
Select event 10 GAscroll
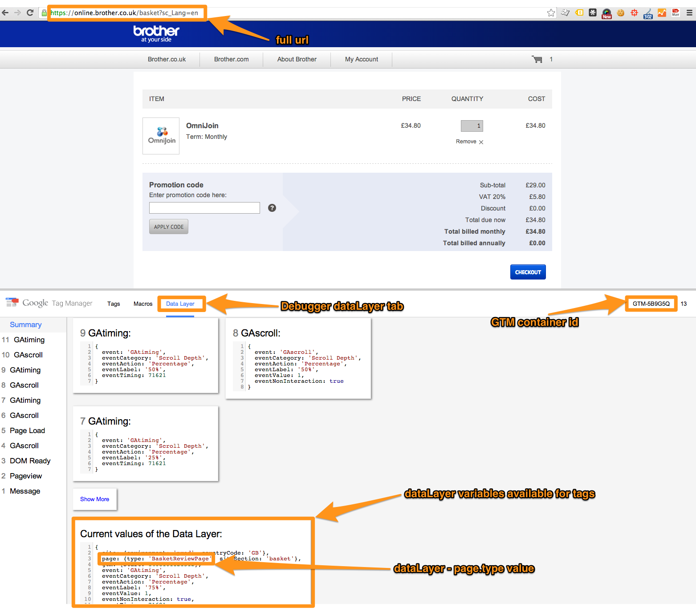pos(22,355)
